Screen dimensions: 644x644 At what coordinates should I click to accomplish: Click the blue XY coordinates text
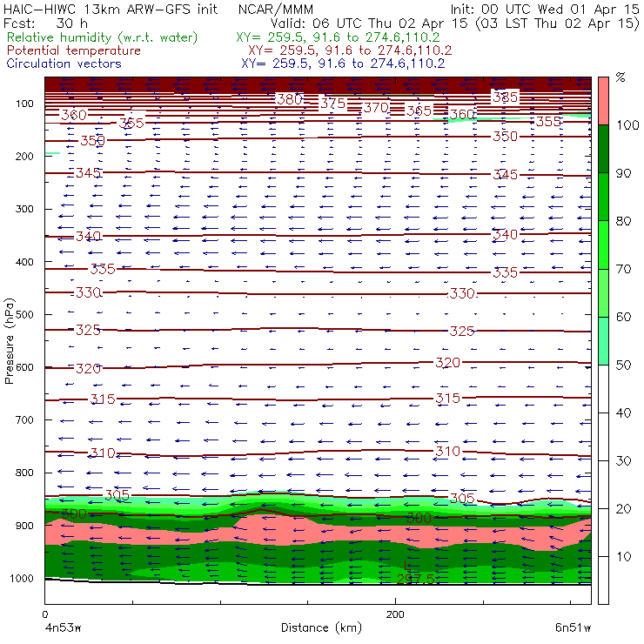[343, 64]
